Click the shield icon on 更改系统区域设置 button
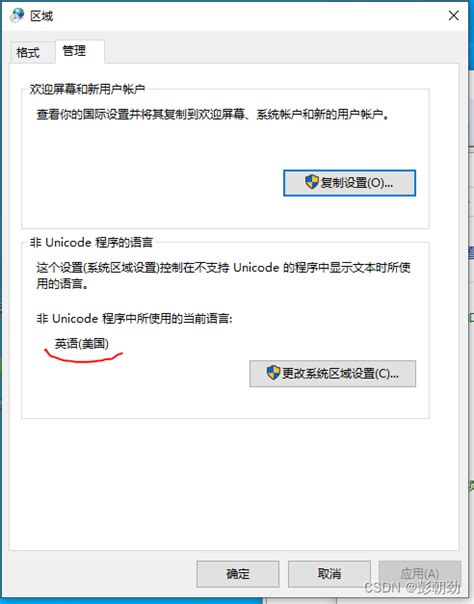 (x=273, y=372)
